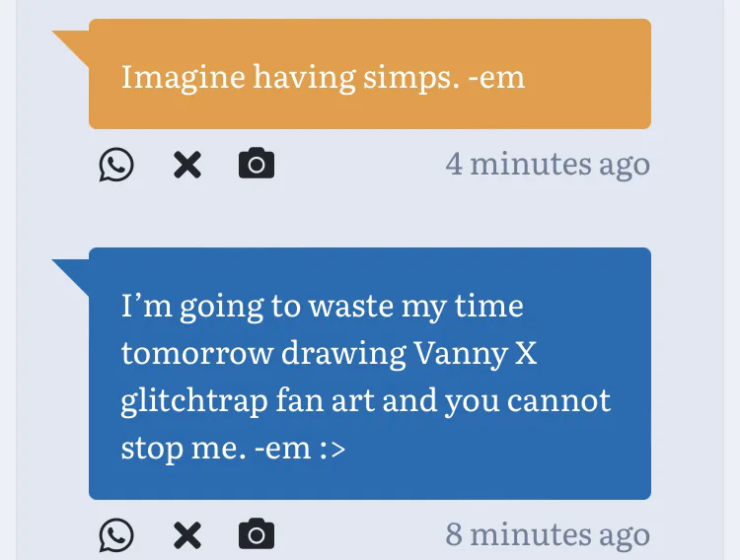Open the "8 minutes ago" timestamp link
This screenshot has width=740, height=560.
[548, 534]
